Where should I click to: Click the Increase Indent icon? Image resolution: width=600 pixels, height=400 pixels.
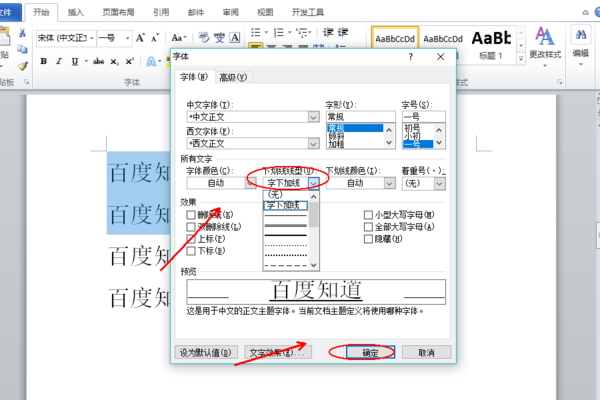point(342,32)
